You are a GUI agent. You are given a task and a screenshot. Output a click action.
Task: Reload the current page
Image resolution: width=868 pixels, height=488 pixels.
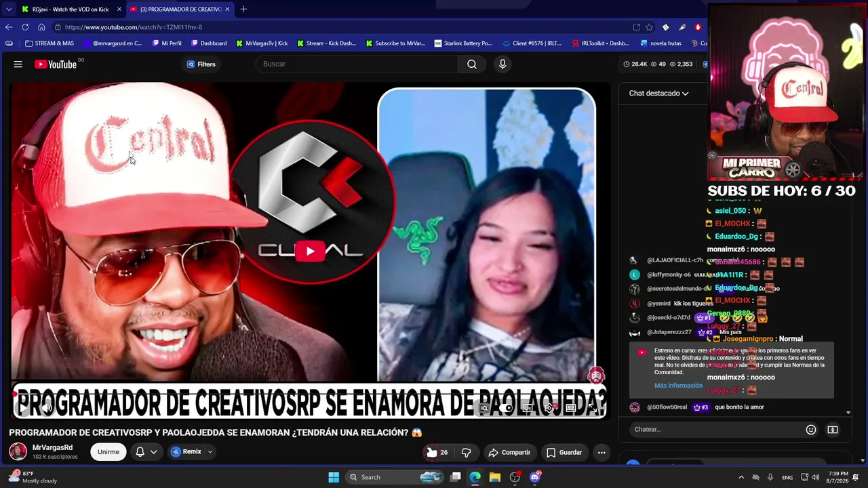coord(25,27)
